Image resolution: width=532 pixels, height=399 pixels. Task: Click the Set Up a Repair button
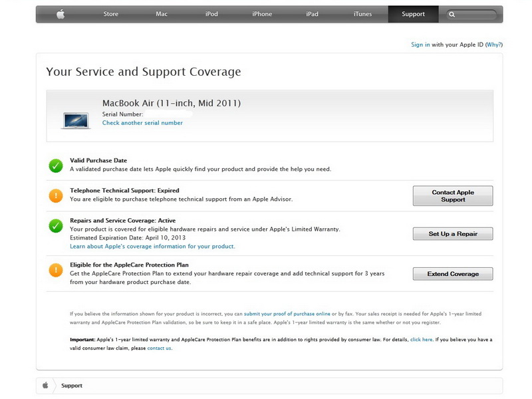pyautogui.click(x=452, y=233)
